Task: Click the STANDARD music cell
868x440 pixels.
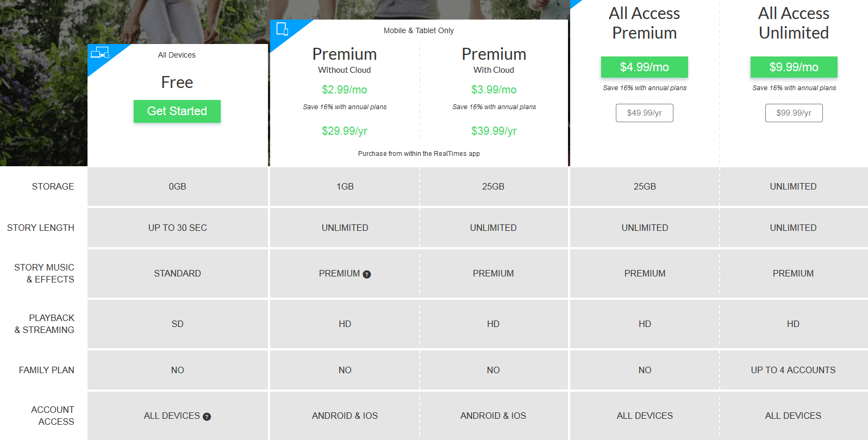Action: coord(178,273)
